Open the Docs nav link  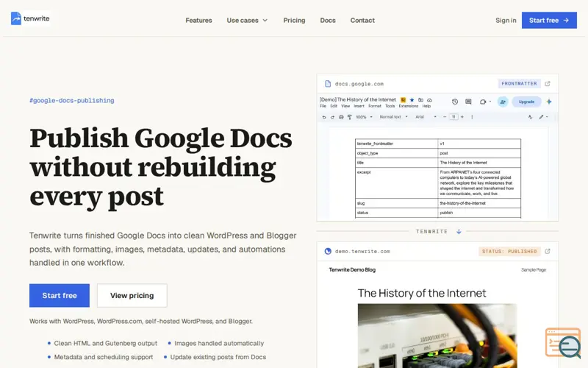coord(328,21)
